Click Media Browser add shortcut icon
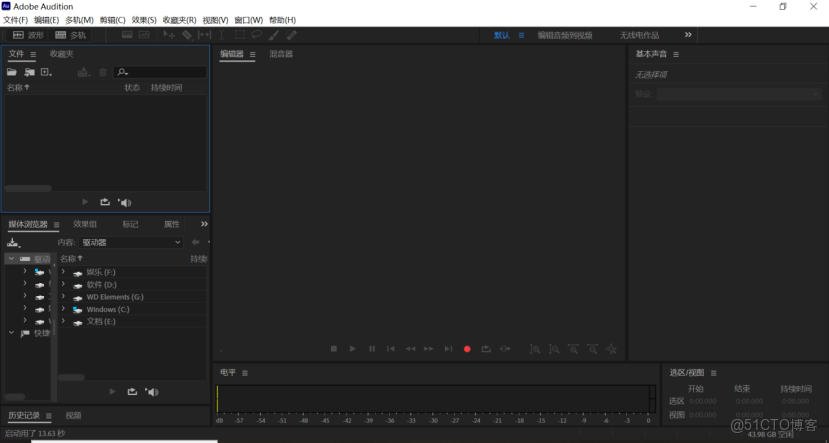Viewport: 829px width, 443px height. coord(13,243)
